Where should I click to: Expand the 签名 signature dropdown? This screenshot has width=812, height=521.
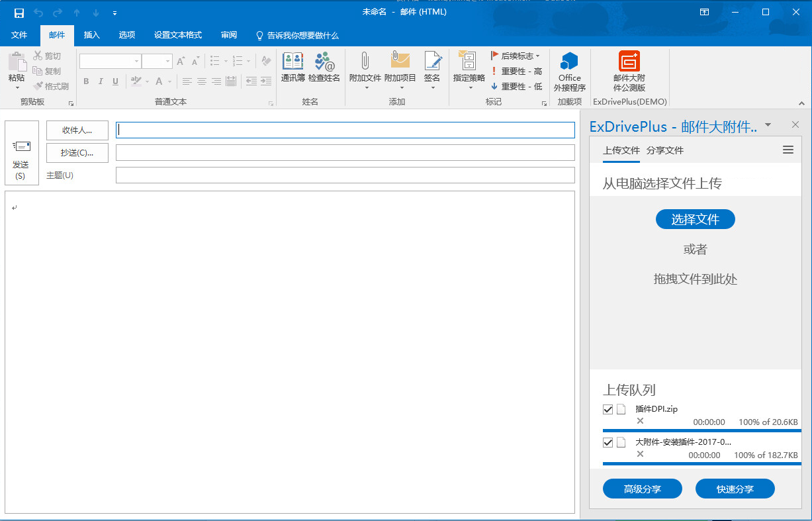tap(432, 87)
